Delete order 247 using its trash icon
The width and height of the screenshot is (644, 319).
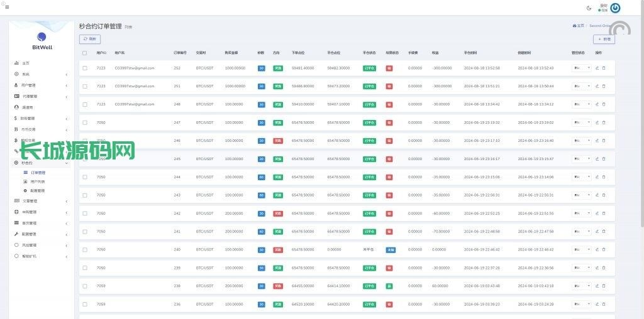(604, 122)
